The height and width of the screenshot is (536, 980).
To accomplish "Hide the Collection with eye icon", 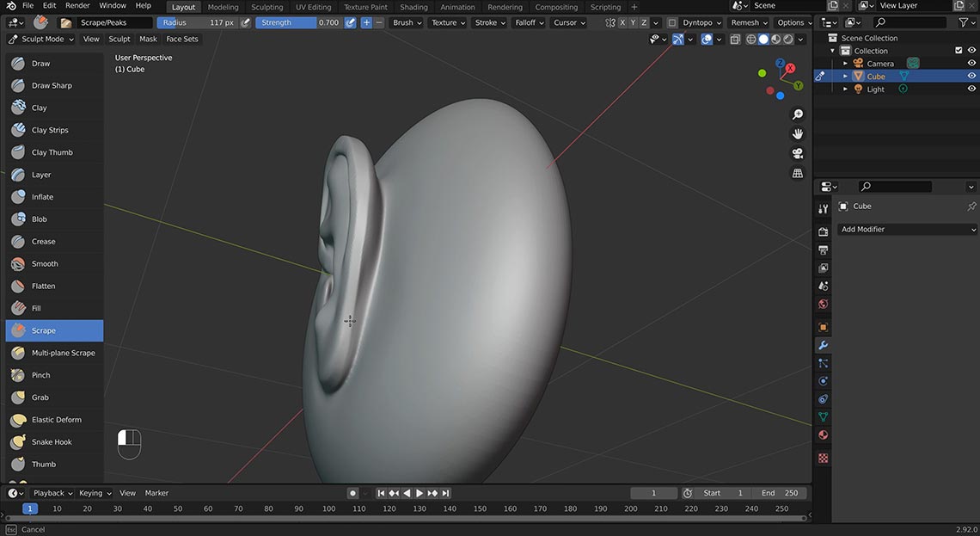I will [x=971, y=51].
